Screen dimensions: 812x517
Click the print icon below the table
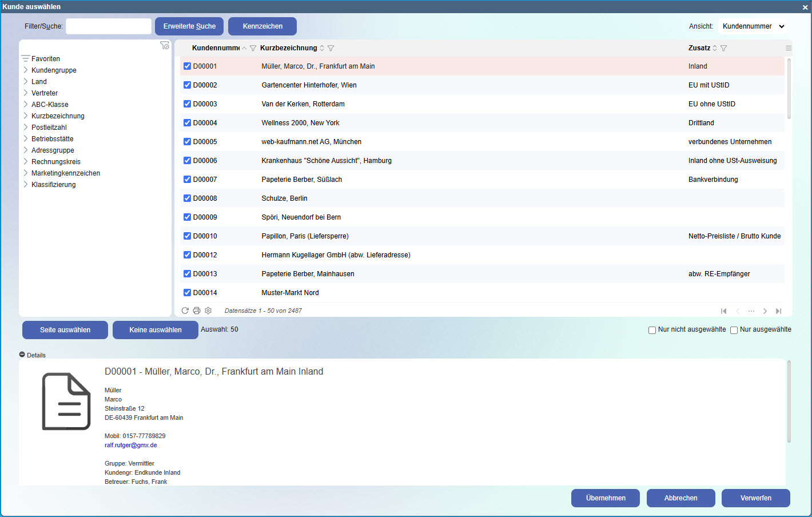click(197, 311)
